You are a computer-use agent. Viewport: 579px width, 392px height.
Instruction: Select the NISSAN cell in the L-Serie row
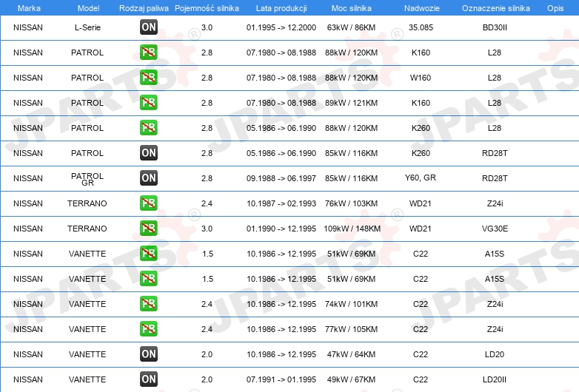click(x=28, y=27)
